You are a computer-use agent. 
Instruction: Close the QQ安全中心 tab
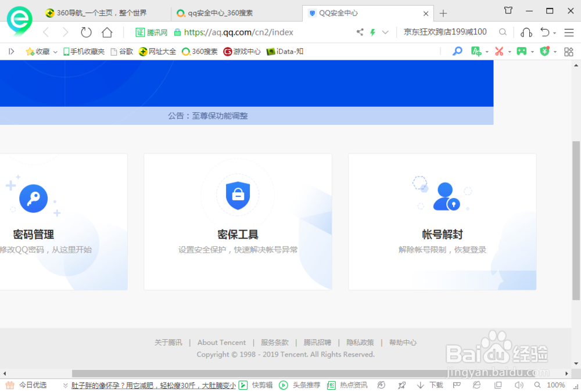(x=426, y=13)
